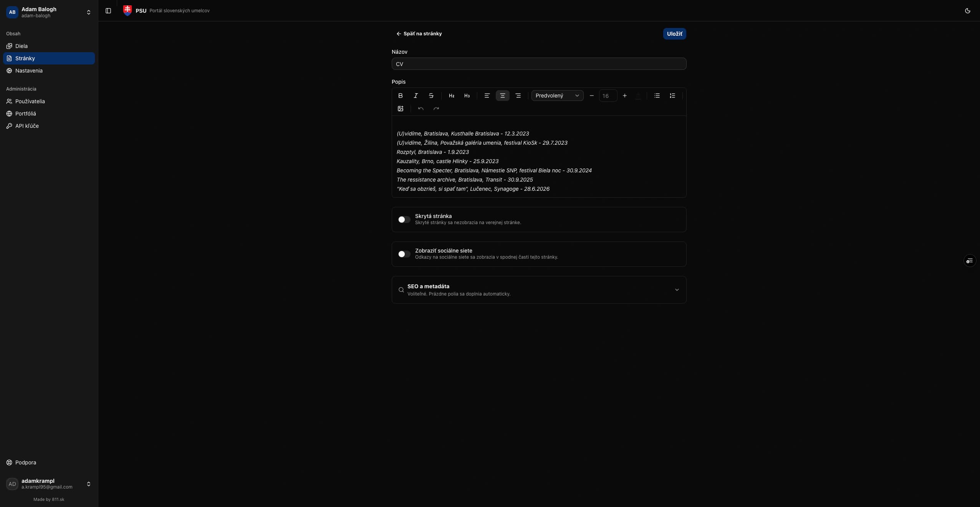Click the AB avatar badge
Screen dimensions: 980x507
(x=12, y=12)
